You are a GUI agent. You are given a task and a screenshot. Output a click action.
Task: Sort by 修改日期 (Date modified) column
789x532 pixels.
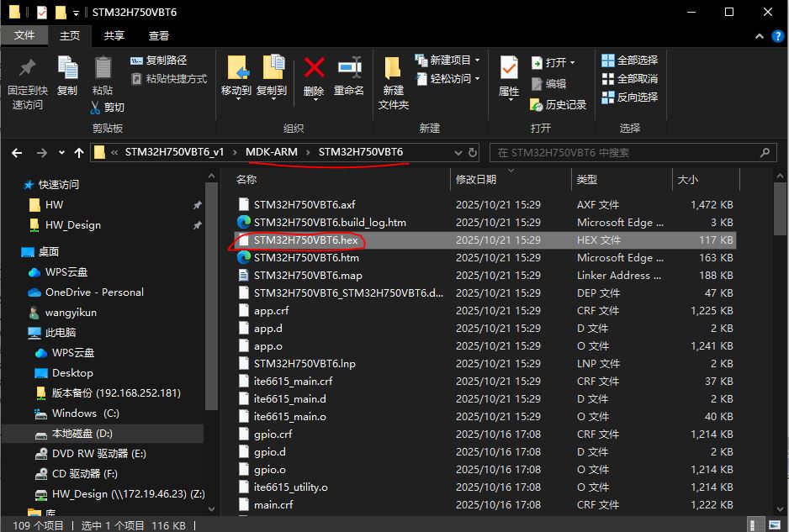click(511, 180)
